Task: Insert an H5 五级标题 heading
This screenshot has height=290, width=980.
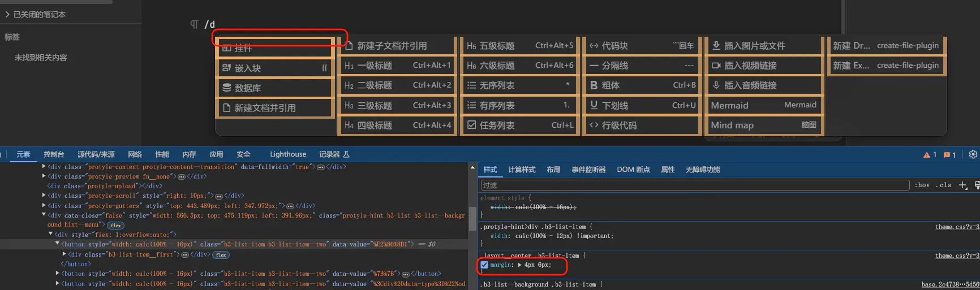Action: click(519, 46)
